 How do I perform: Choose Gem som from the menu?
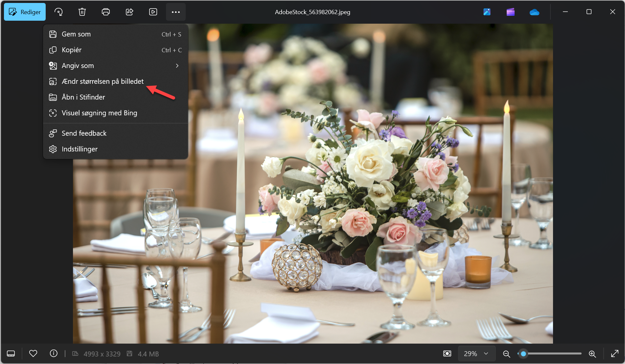[115, 34]
